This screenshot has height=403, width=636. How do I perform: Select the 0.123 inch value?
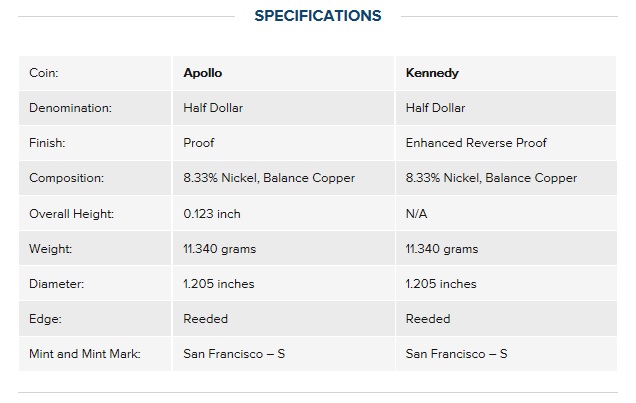coord(212,214)
